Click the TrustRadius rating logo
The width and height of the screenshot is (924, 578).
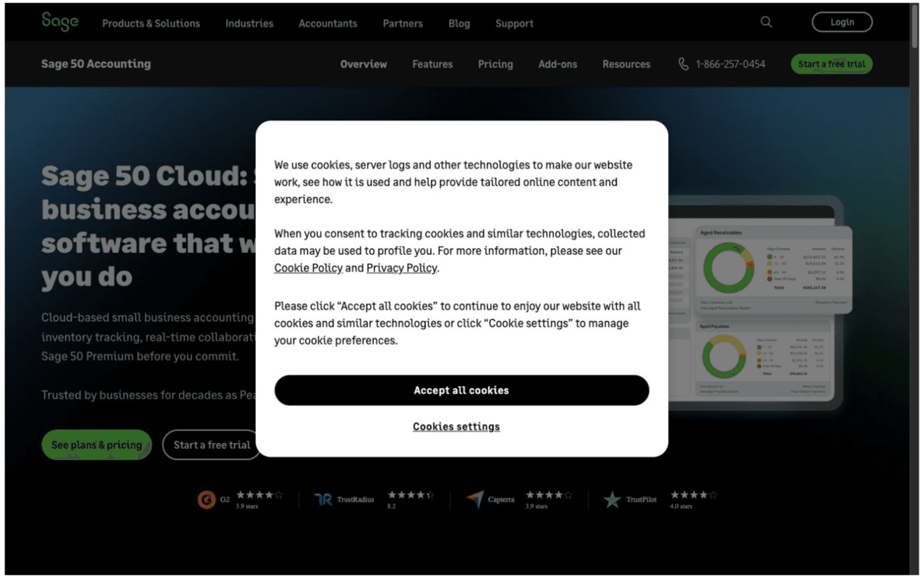click(x=323, y=499)
